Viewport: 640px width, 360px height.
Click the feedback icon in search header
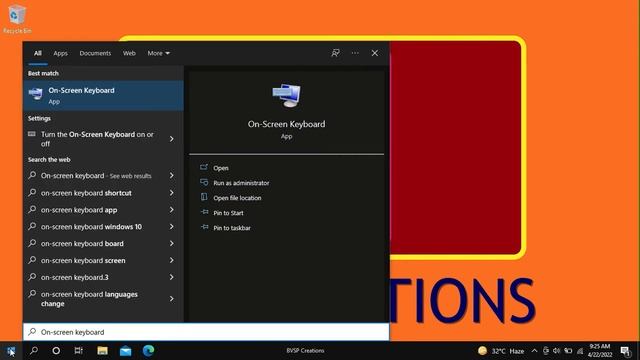coord(335,53)
